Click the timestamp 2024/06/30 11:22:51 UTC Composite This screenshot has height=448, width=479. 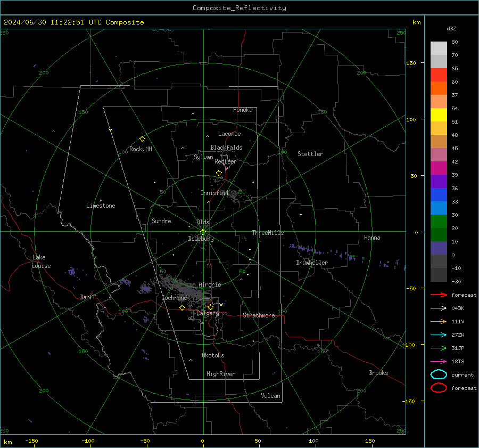pyautogui.click(x=73, y=22)
